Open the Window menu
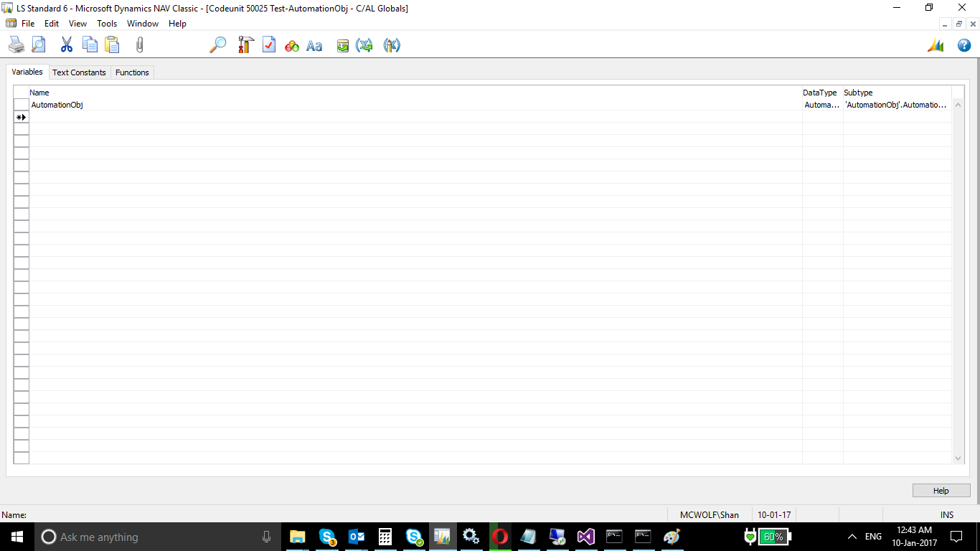 (143, 24)
